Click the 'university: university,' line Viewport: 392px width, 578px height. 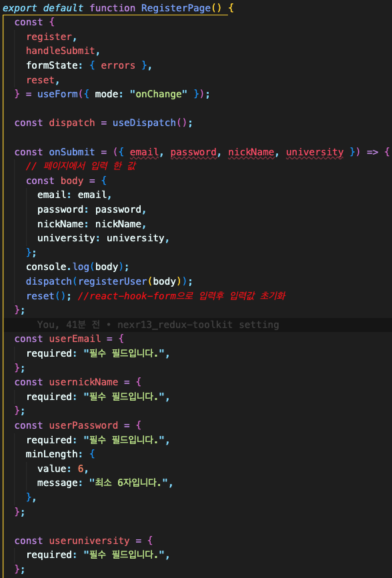[103, 238]
